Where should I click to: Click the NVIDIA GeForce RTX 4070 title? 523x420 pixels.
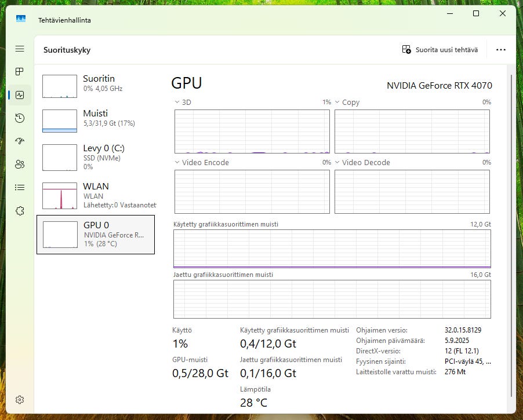coord(440,86)
